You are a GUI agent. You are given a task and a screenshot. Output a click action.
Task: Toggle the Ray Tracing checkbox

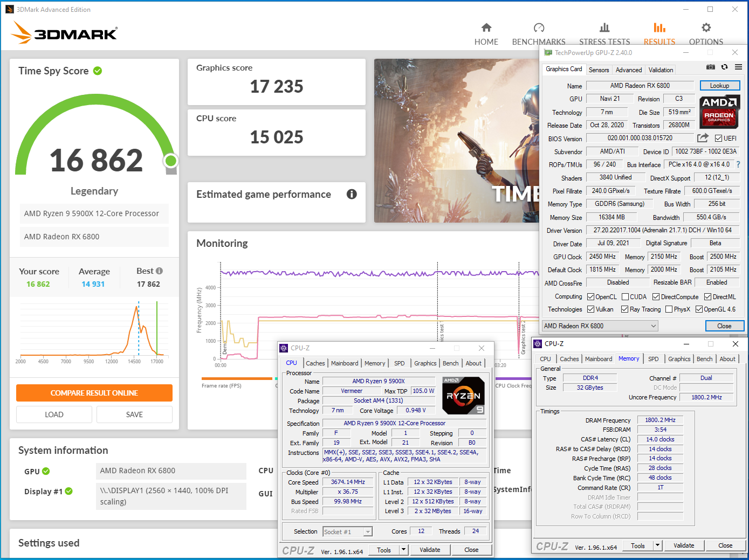(x=624, y=309)
